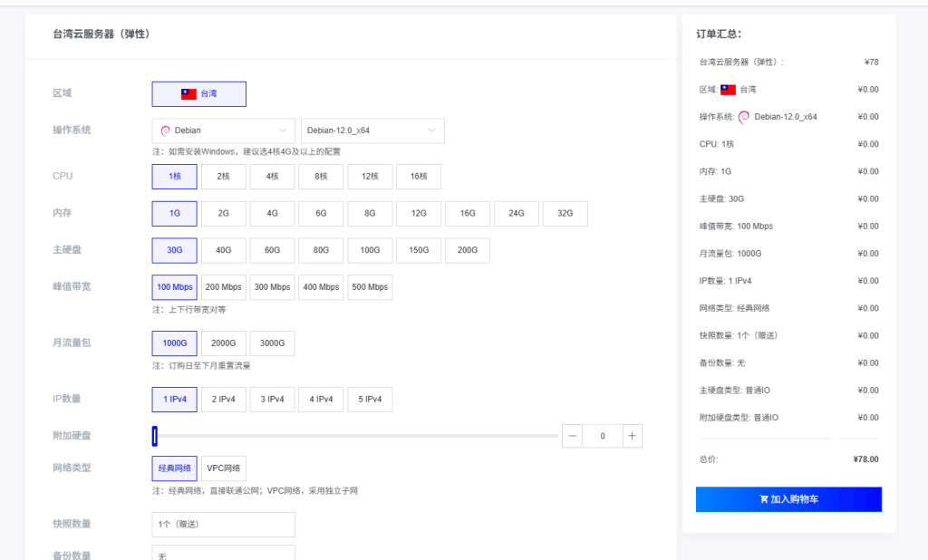The height and width of the screenshot is (560, 928).
Task: Open the Debian-12.0_x64 version dropdown
Action: 372,130
